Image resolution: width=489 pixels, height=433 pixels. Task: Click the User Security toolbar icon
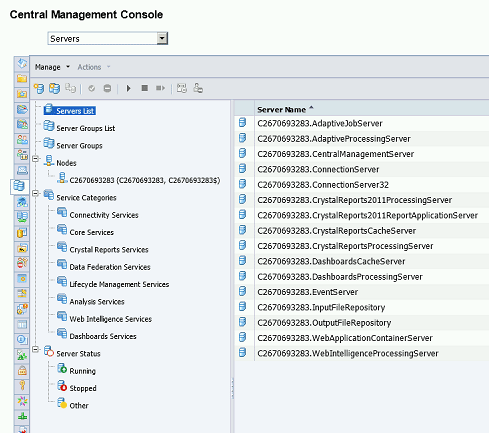[198, 88]
